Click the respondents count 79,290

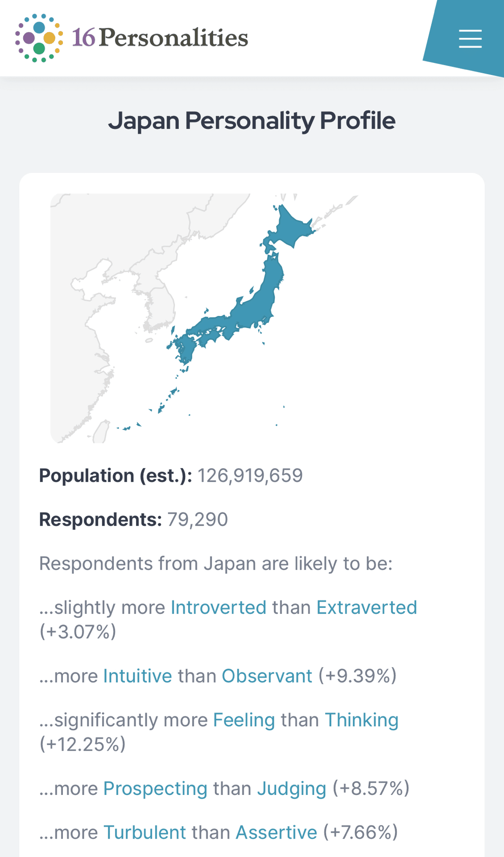pos(198,520)
